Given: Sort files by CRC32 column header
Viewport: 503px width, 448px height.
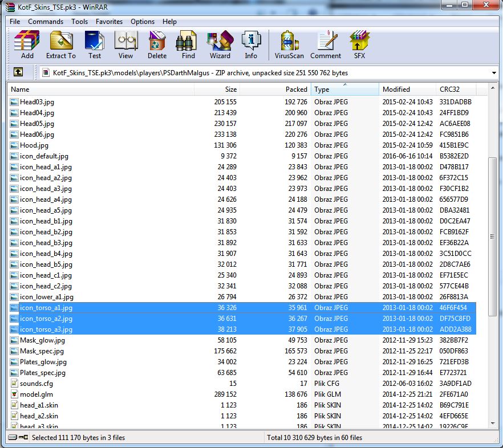Looking at the screenshot, I should click(456, 89).
